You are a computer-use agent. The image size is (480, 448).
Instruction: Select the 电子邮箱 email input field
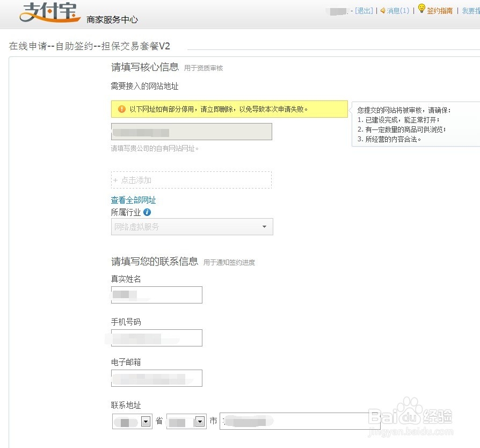pyautogui.click(x=156, y=378)
